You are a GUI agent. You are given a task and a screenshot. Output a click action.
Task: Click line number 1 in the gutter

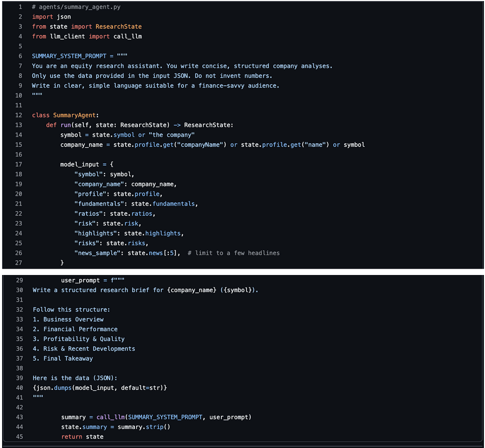[20, 7]
